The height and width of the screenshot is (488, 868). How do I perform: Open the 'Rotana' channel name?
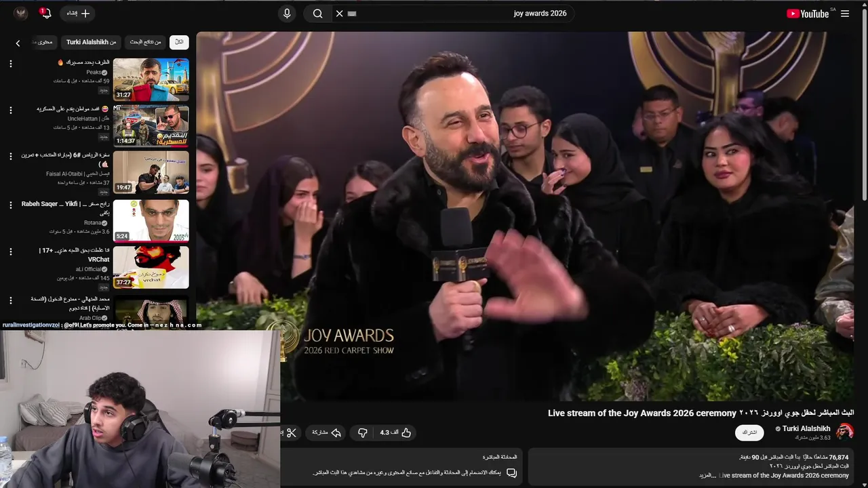pyautogui.click(x=96, y=222)
